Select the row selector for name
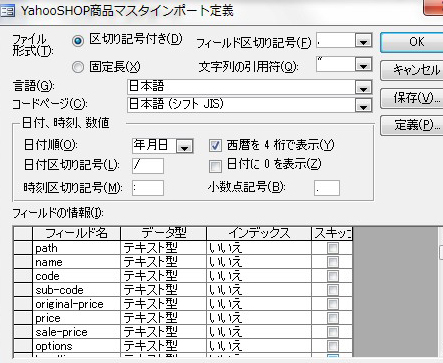This screenshot has width=443, height=363. (x=23, y=262)
